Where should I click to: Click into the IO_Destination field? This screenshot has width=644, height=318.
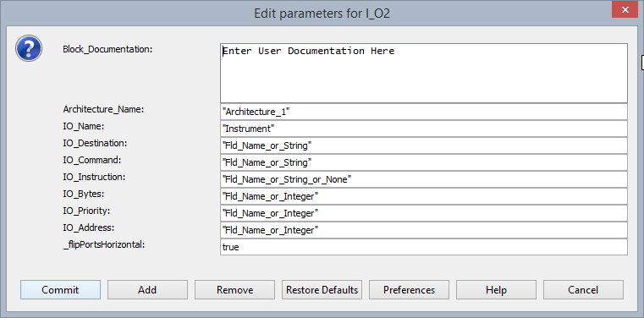tap(424, 145)
